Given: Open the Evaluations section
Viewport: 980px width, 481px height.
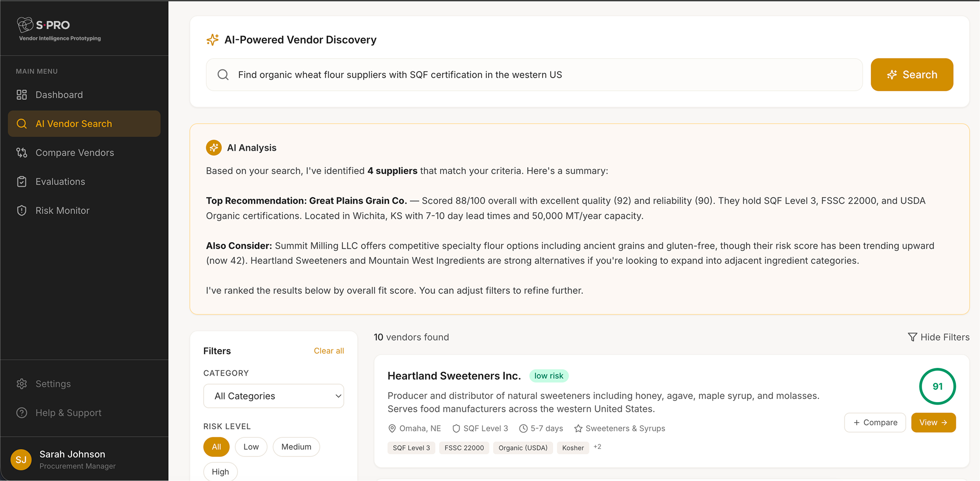Looking at the screenshot, I should coord(60,181).
